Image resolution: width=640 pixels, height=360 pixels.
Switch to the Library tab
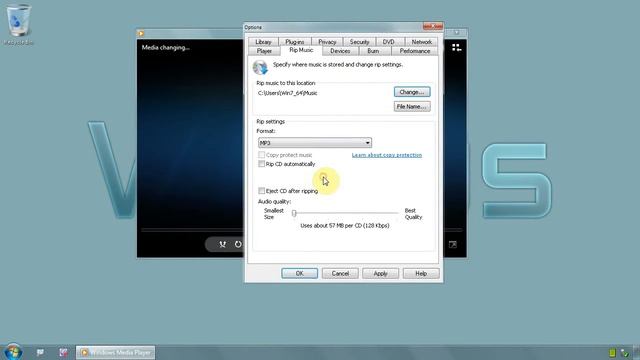coord(263,42)
